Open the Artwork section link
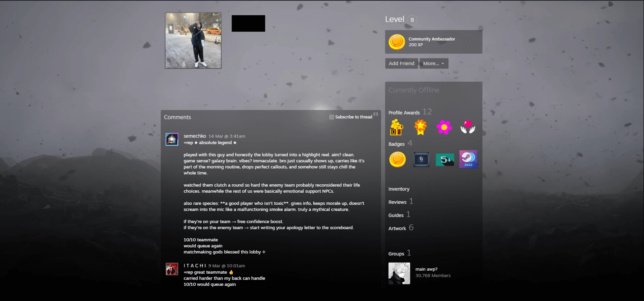Screen dimensions: 644x301 (397, 229)
